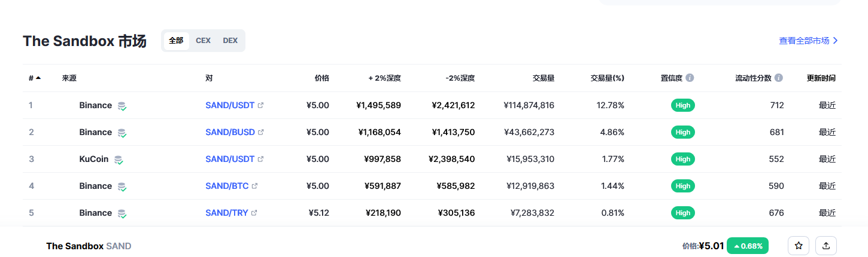The height and width of the screenshot is (257, 868).
Task: Sort by 交易量 column header
Action: pyautogui.click(x=543, y=78)
